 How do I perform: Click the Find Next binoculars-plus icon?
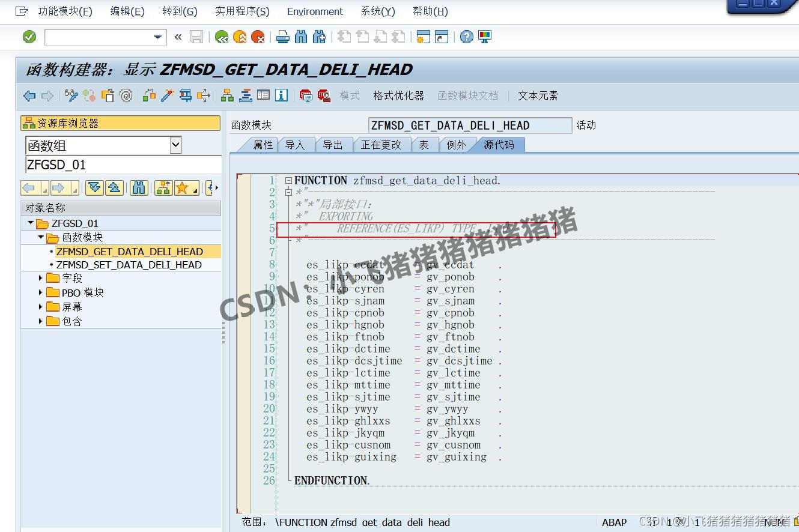pyautogui.click(x=319, y=37)
